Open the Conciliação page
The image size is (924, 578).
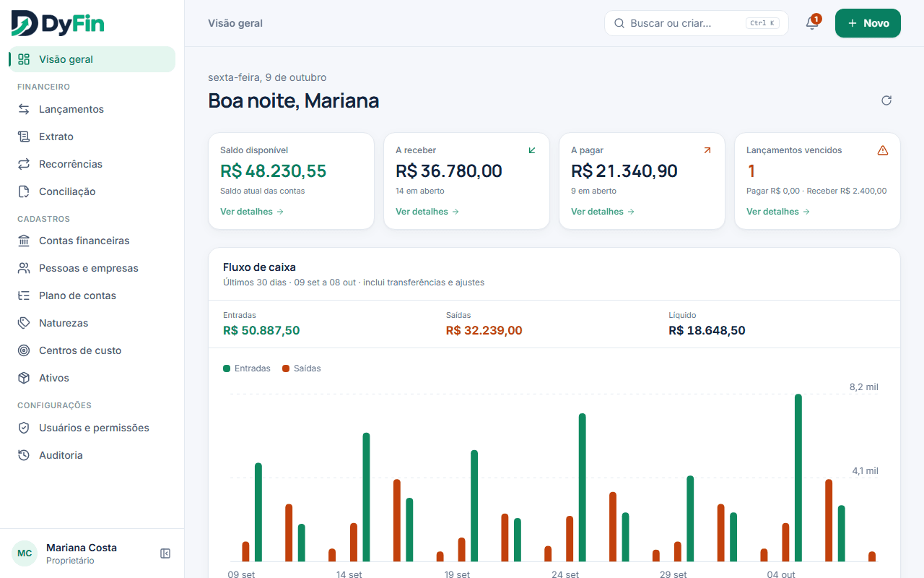pos(92,191)
